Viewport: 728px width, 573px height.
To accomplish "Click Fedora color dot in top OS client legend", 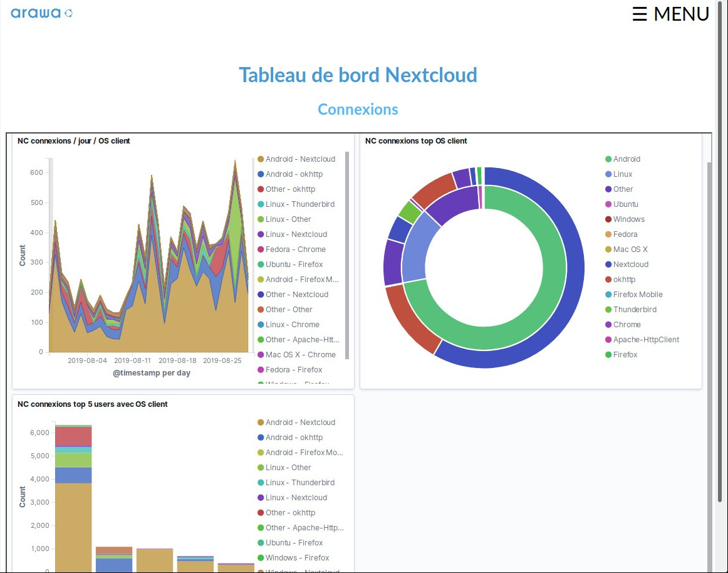I will point(608,234).
